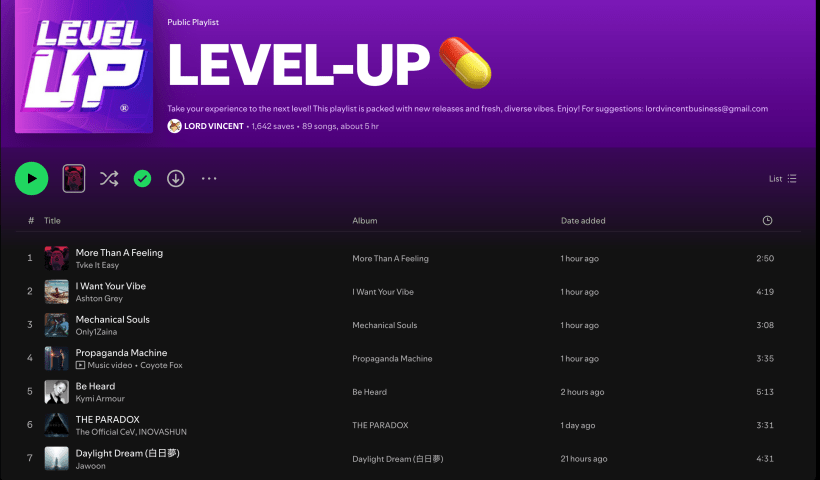Image resolution: width=820 pixels, height=480 pixels.
Task: Click the clock duration column header
Action: 767,220
